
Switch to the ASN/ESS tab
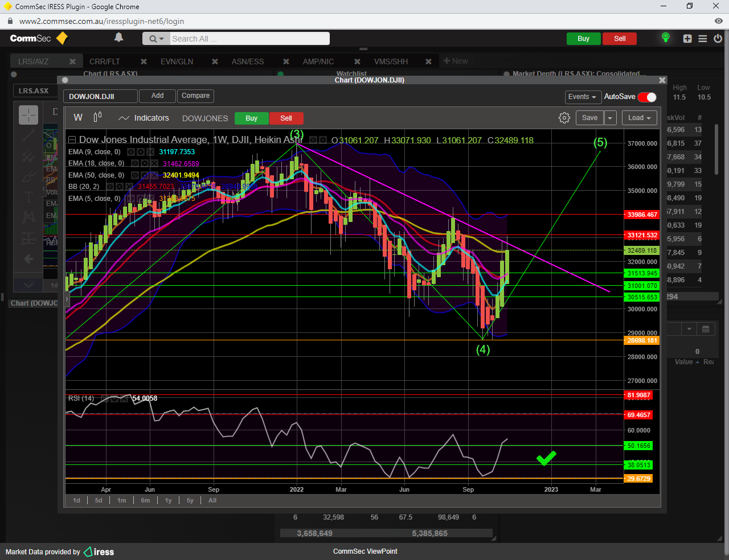(x=248, y=61)
